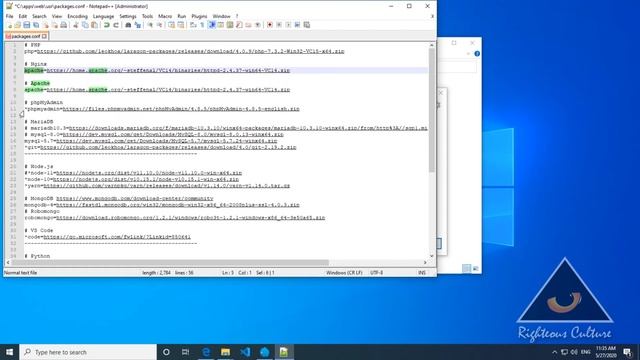Screen dimensions: 640x360
Task: Start macro recording with red Record icon
Action: point(270,25)
